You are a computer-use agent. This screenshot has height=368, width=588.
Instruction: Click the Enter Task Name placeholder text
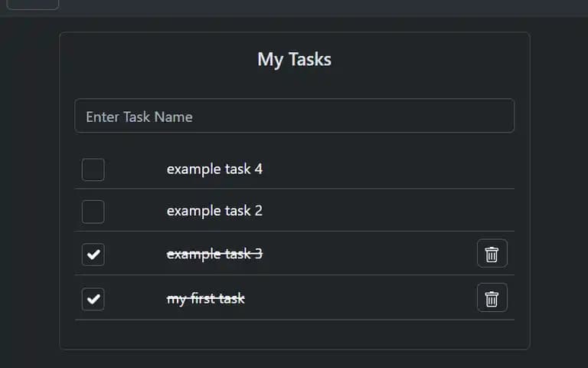click(x=139, y=117)
